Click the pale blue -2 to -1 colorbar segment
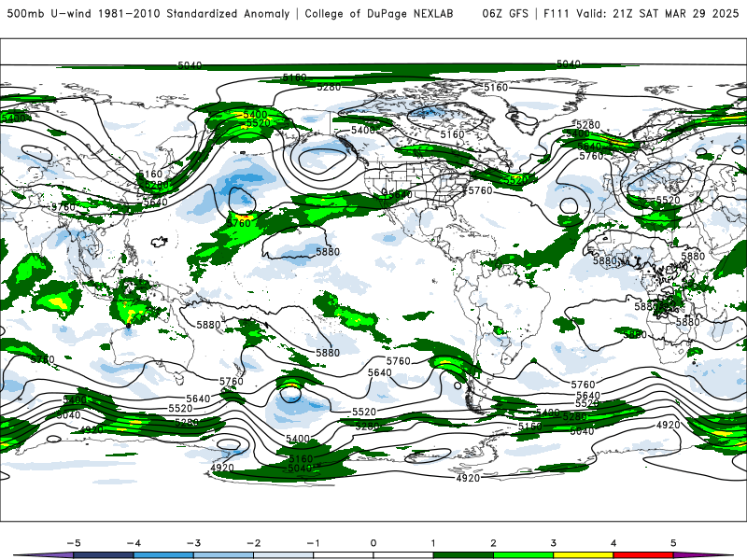The width and height of the screenshot is (747, 560). coord(284,555)
